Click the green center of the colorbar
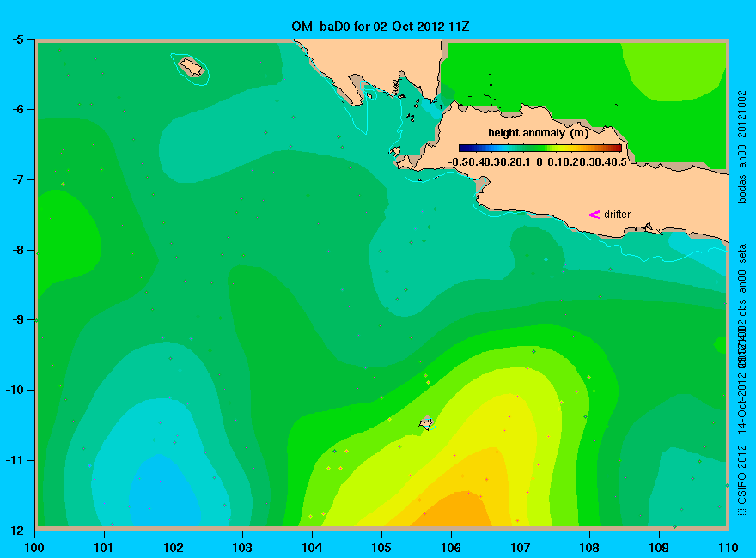 coord(540,148)
